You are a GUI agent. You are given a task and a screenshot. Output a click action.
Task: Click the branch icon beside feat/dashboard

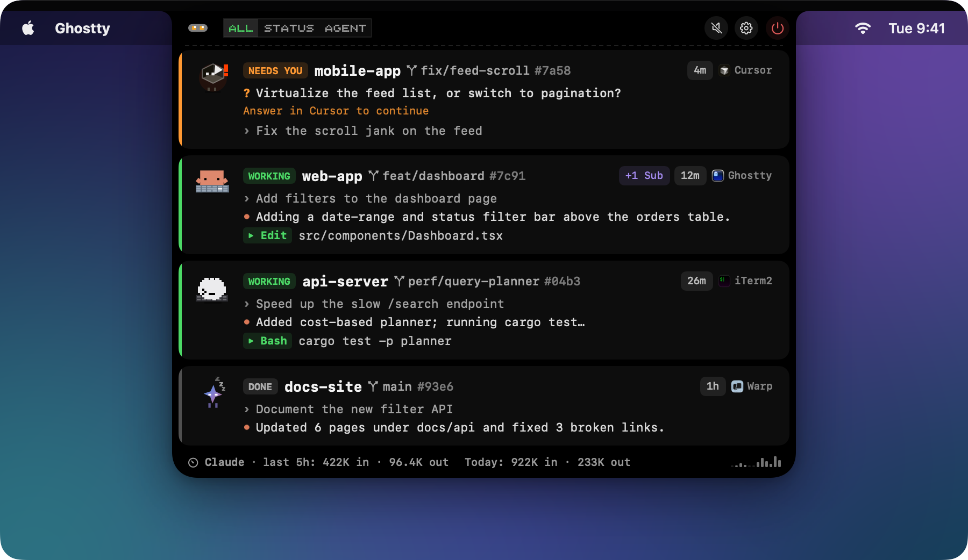373,176
